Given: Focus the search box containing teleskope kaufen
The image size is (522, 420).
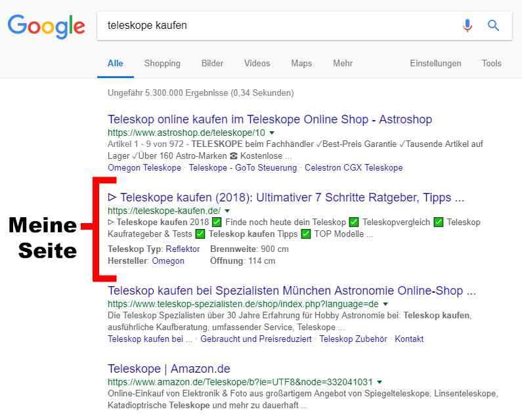Looking at the screenshot, I should pyautogui.click(x=305, y=26).
